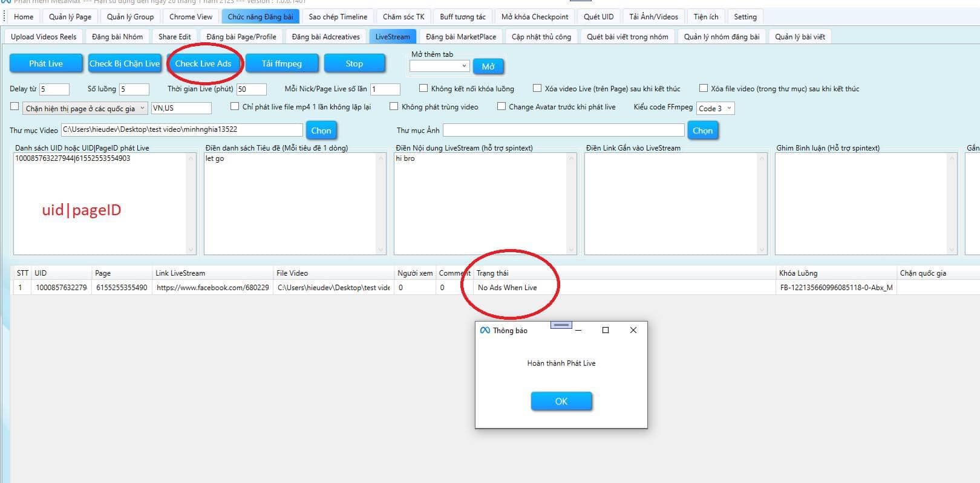Click the Phát Live button
Viewport: 980px width, 483px height.
(46, 63)
